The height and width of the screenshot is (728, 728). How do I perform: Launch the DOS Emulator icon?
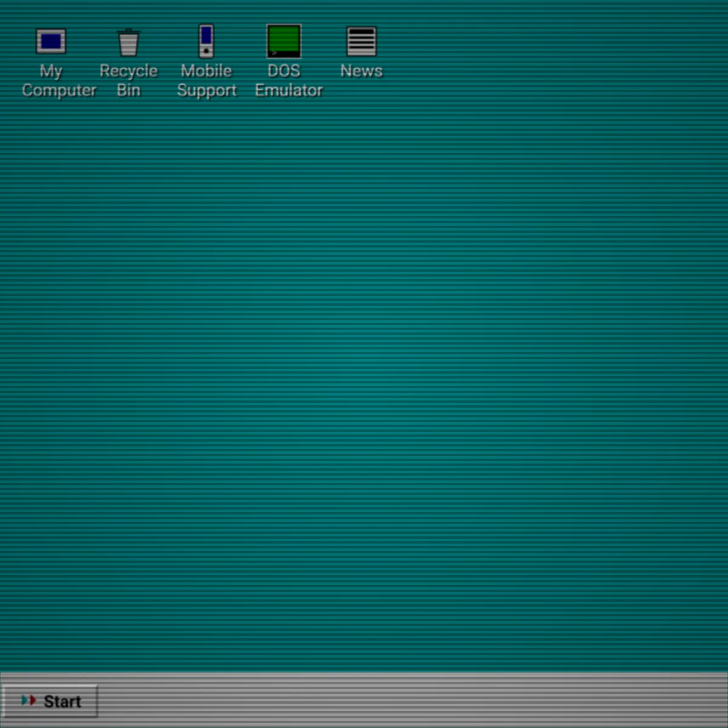coord(284,41)
